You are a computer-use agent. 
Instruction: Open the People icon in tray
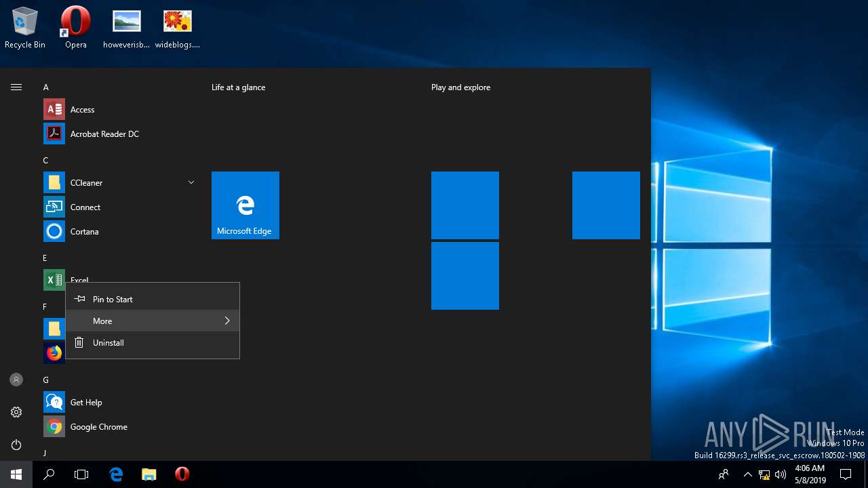(x=724, y=474)
